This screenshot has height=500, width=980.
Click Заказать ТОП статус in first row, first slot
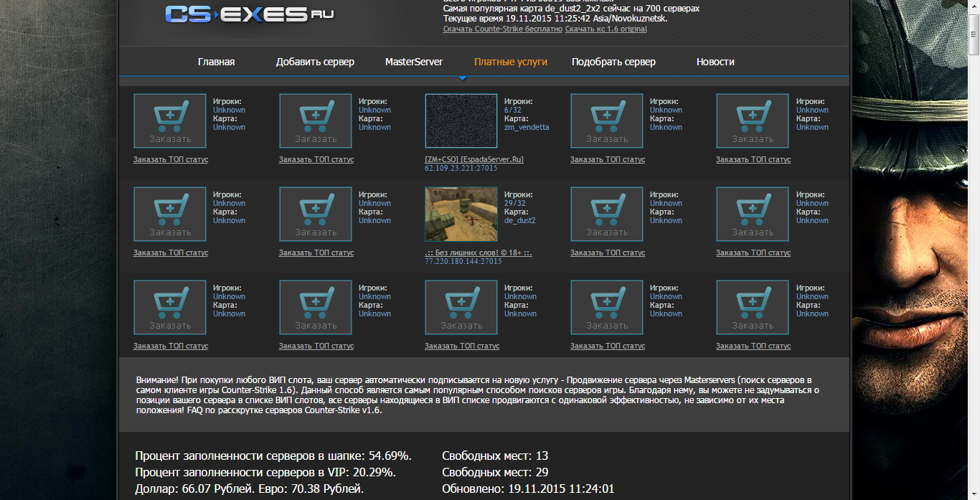click(171, 159)
